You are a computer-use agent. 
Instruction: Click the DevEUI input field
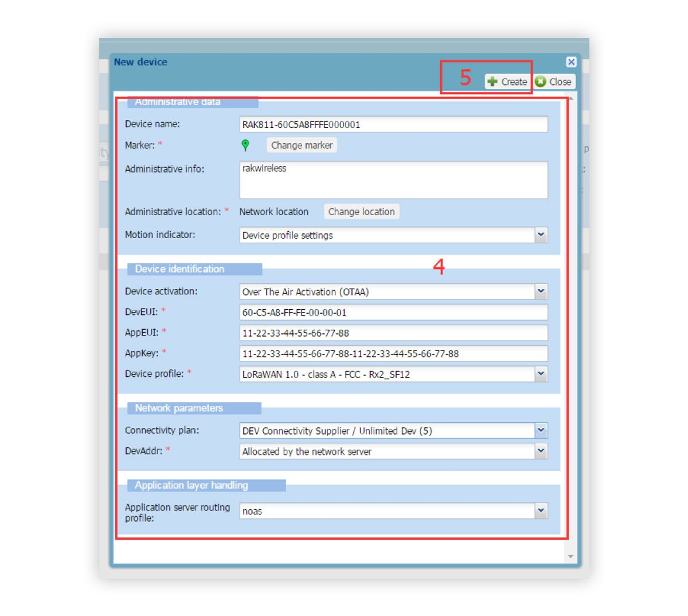pos(393,312)
